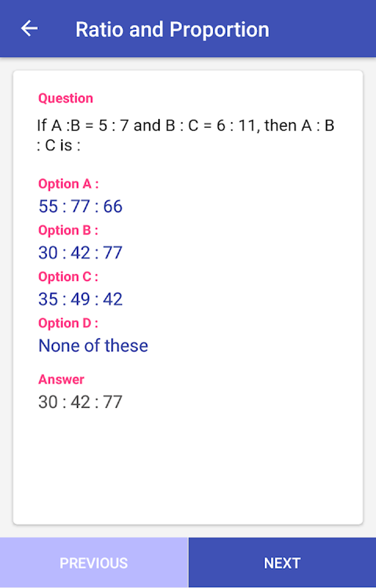The width and height of the screenshot is (376, 588).
Task: Tap the 'Answer' label
Action: tap(61, 379)
